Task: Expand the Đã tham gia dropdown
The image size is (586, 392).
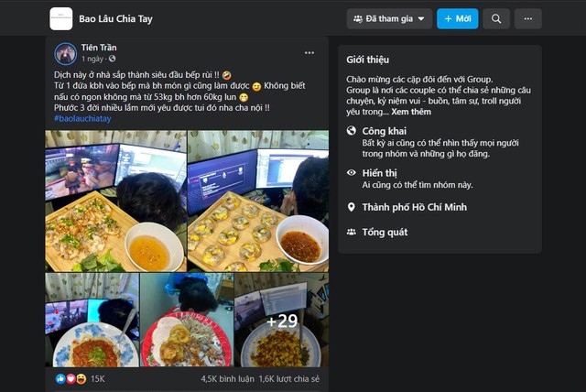Action: click(x=389, y=18)
